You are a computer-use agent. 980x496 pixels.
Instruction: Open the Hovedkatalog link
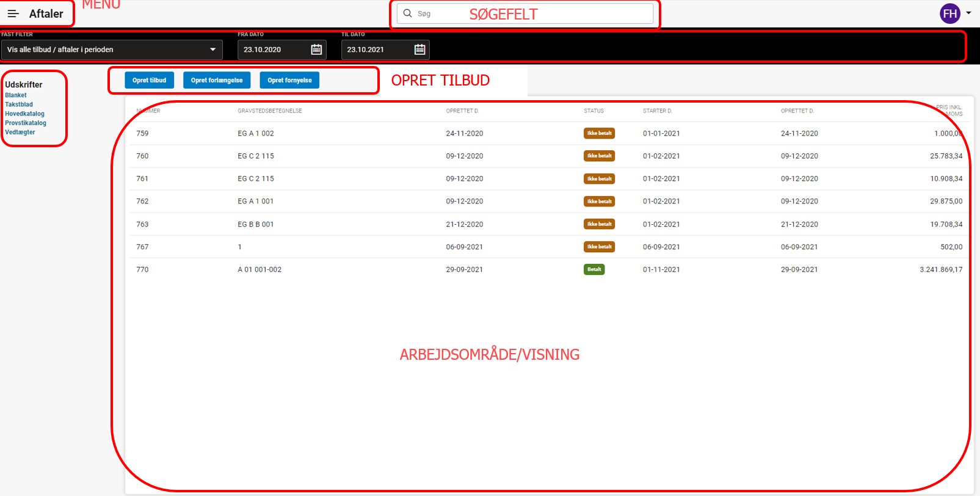click(x=24, y=114)
